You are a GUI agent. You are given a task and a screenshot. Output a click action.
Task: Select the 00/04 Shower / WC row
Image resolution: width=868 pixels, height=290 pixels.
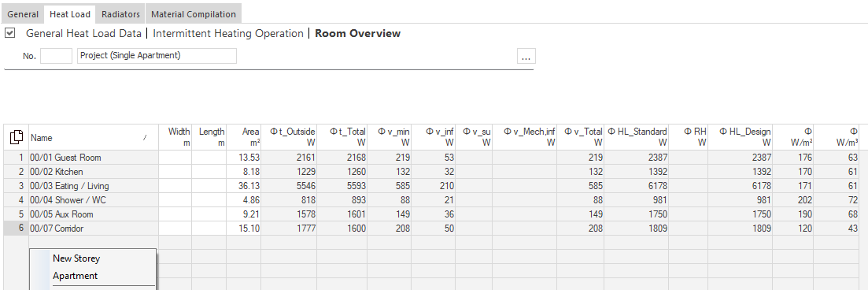pos(94,200)
